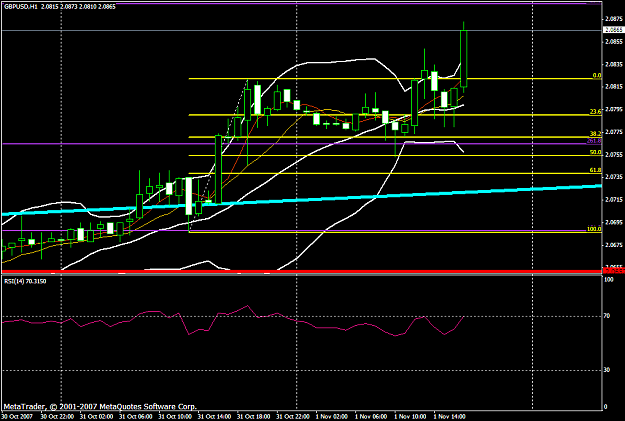This screenshot has height=421, width=625.
Task: Click the RSI scale 0 label
Action: coord(606,407)
